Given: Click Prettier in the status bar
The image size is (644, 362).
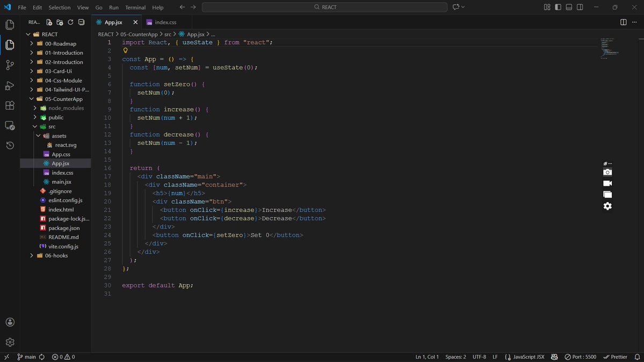Looking at the screenshot, I should tap(615, 357).
